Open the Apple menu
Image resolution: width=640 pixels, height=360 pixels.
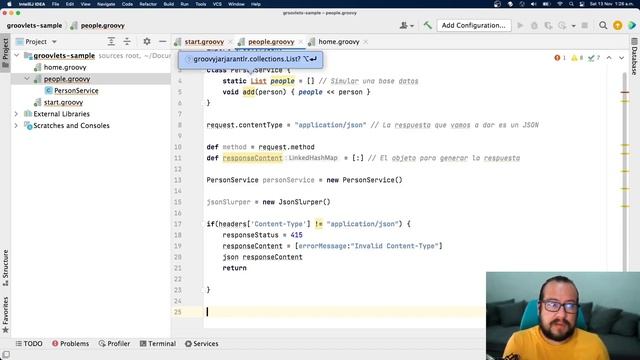click(9, 4)
